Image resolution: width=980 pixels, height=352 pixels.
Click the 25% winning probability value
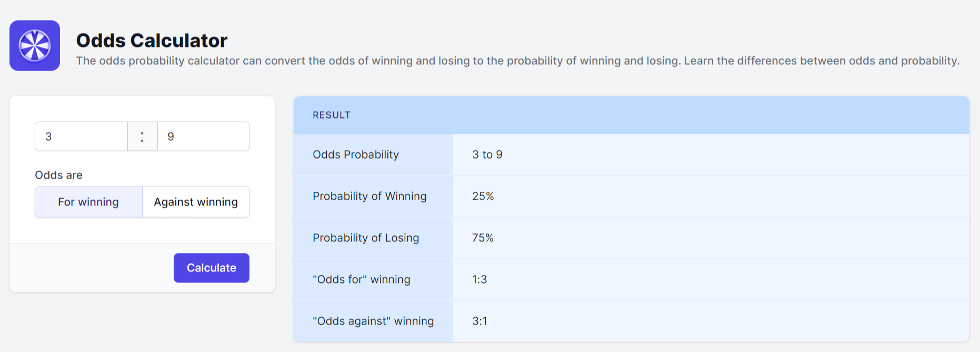tap(483, 196)
